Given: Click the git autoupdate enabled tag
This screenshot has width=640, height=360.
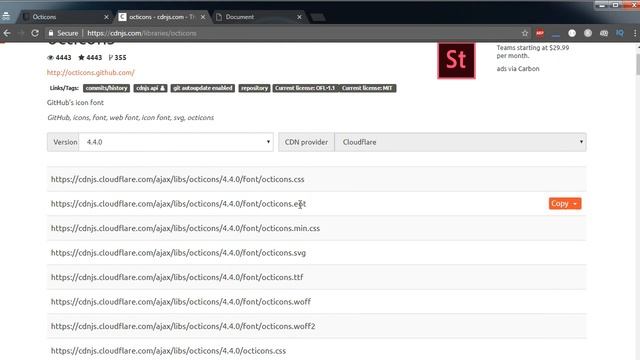Looking at the screenshot, I should coord(202,88).
